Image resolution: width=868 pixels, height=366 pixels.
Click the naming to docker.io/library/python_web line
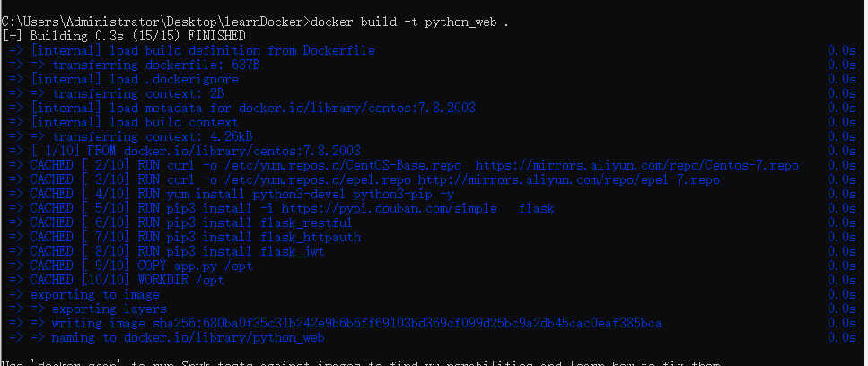(x=189, y=337)
